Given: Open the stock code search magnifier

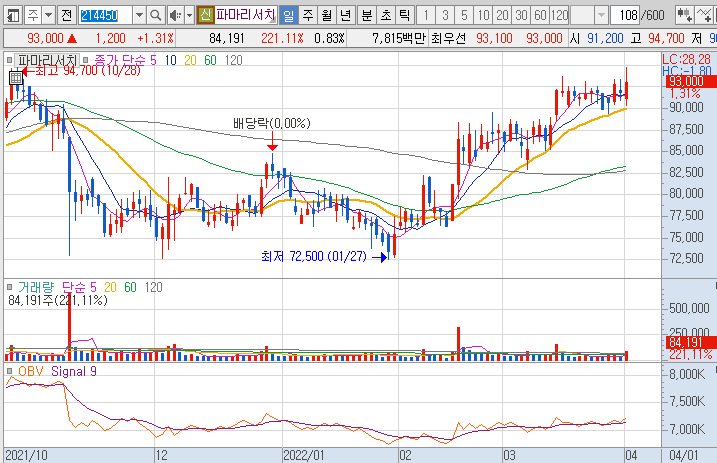Looking at the screenshot, I should (155, 16).
